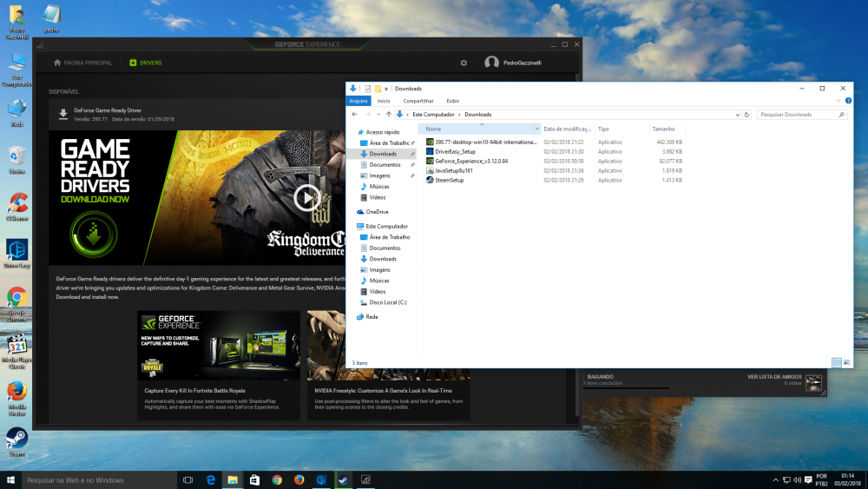
Task: Click the Pesquisar Downloads search field
Action: coord(803,115)
